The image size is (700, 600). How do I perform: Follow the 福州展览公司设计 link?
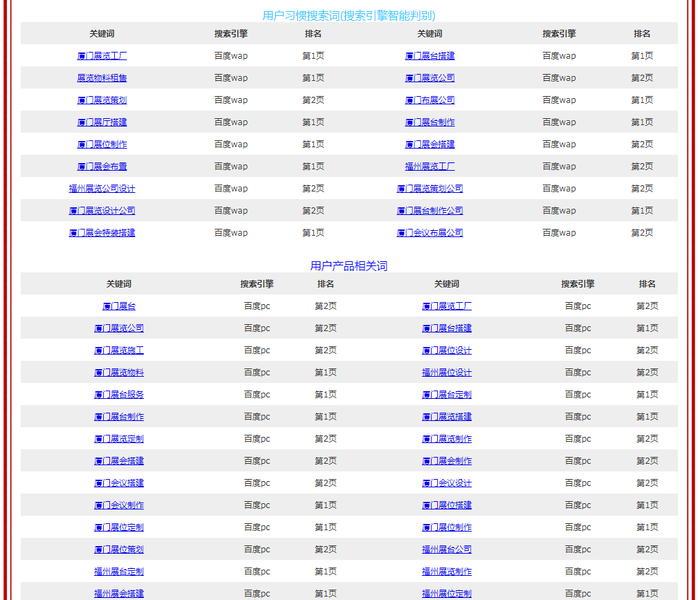102,189
